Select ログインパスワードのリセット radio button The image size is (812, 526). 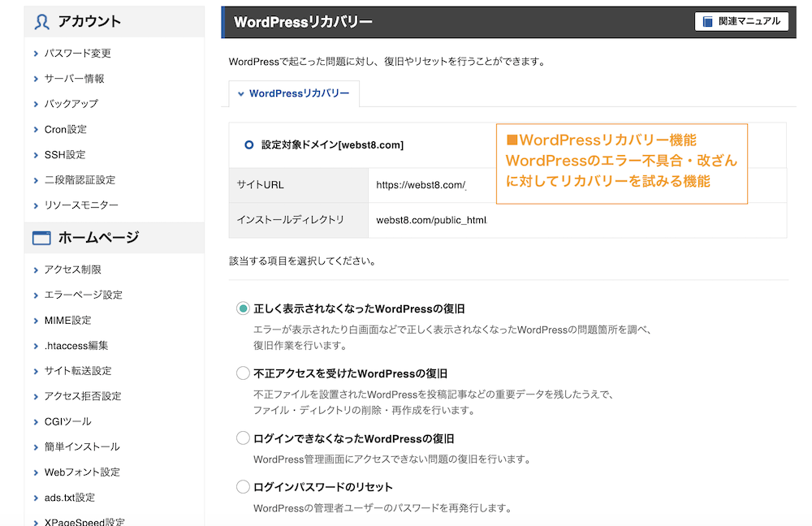tap(243, 487)
